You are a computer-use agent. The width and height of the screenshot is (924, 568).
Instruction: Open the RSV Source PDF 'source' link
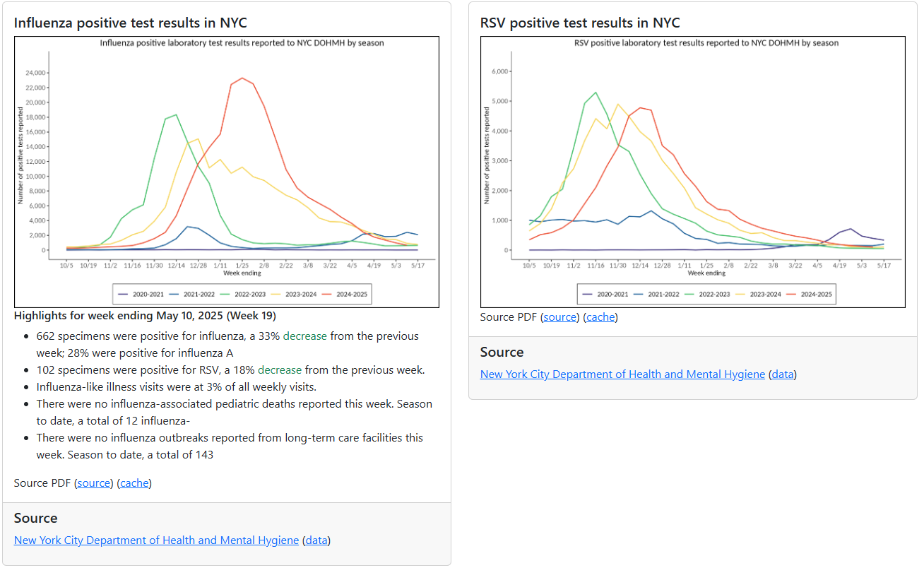pos(559,317)
